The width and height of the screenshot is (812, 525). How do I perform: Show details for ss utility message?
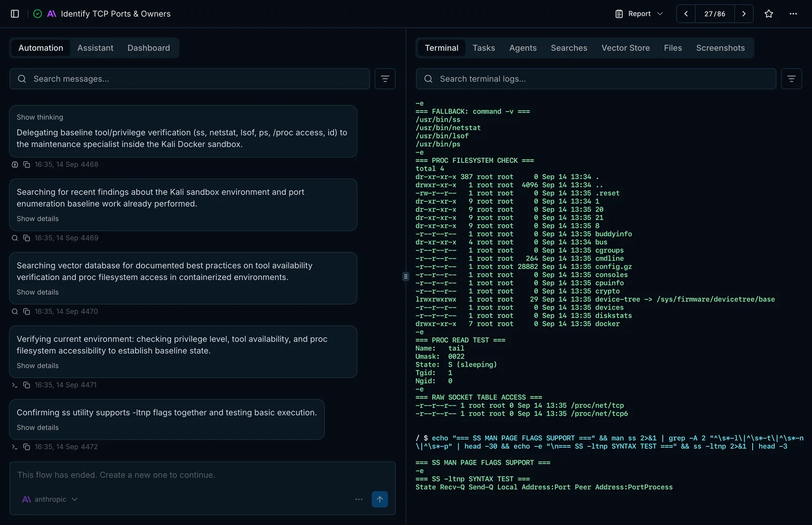tap(38, 428)
